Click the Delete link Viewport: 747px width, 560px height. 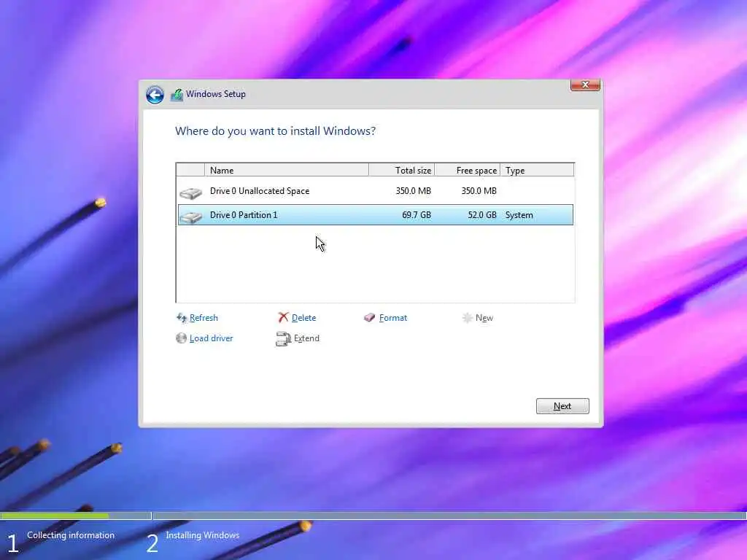click(x=303, y=318)
